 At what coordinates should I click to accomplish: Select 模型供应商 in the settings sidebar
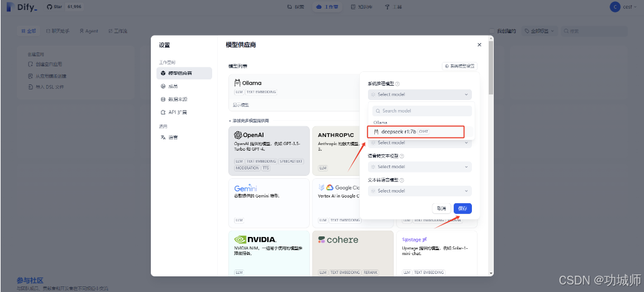(x=184, y=73)
